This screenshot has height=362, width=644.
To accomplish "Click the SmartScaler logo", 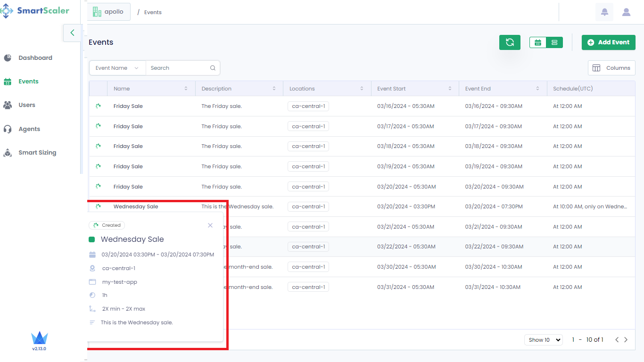I will [35, 10].
